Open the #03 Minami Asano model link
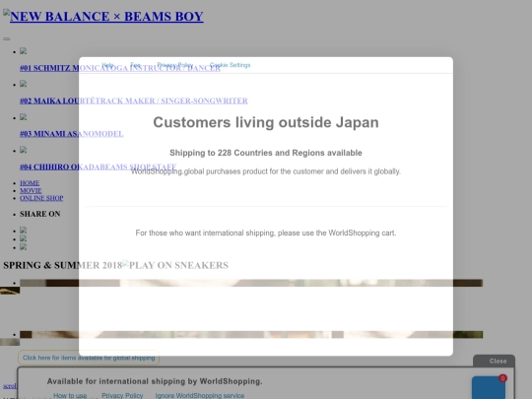532x399 pixels. coord(72,134)
